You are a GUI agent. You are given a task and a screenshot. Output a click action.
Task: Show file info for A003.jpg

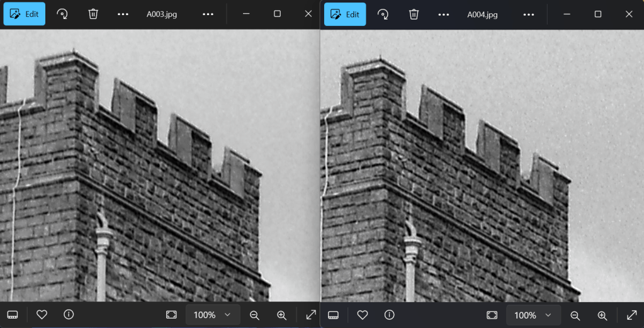(x=69, y=315)
